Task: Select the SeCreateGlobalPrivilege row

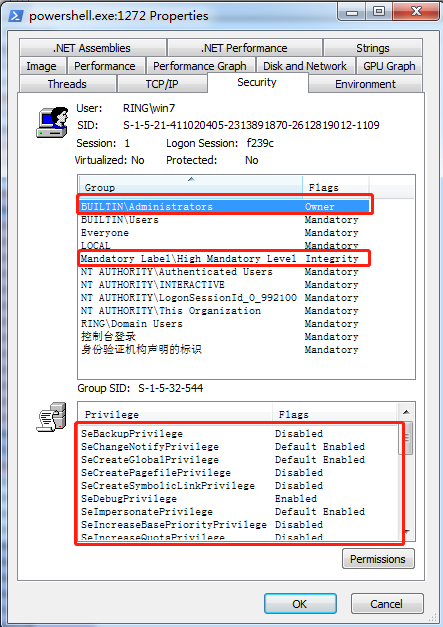Action: [x=239, y=459]
